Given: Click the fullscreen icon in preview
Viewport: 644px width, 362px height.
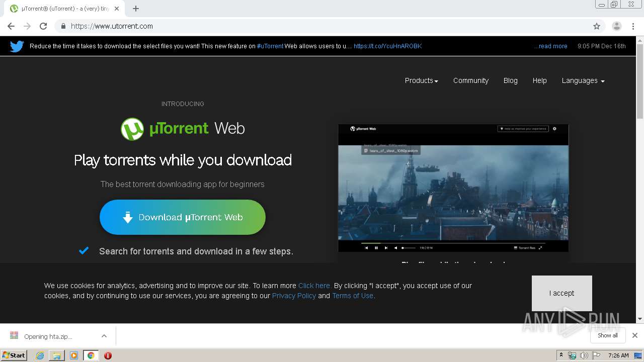Looking at the screenshot, I should [x=540, y=248].
